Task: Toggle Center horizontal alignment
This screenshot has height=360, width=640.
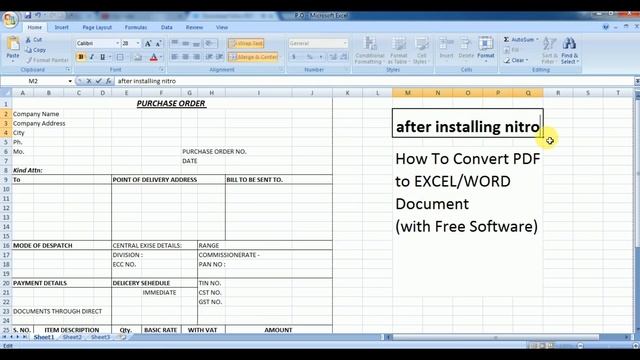Action: click(x=185, y=57)
